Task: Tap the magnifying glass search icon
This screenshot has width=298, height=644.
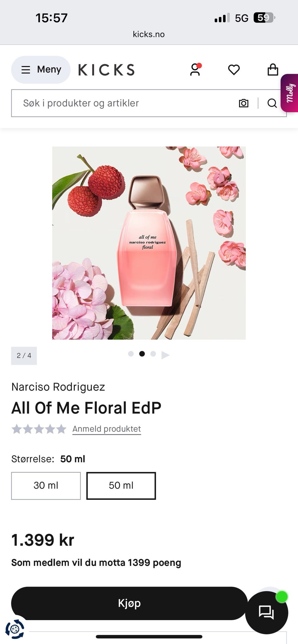Action: [272, 103]
